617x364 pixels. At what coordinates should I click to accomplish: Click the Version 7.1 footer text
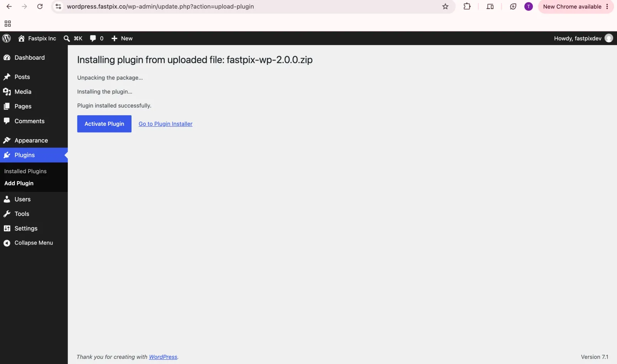pyautogui.click(x=594, y=357)
